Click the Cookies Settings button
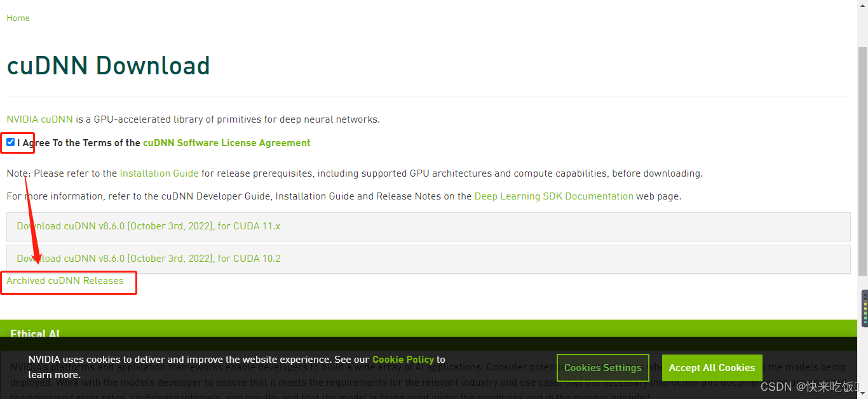Screen dimensions: 868x399 pos(602,368)
